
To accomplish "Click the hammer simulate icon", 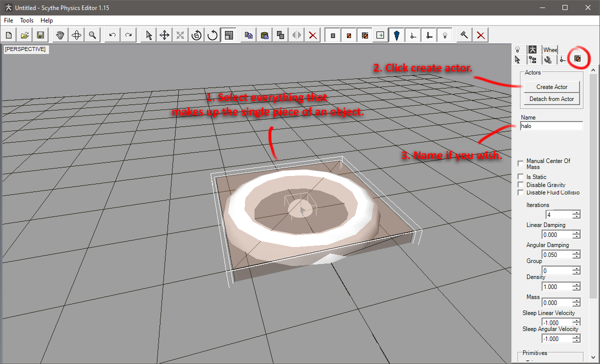I will tap(464, 35).
